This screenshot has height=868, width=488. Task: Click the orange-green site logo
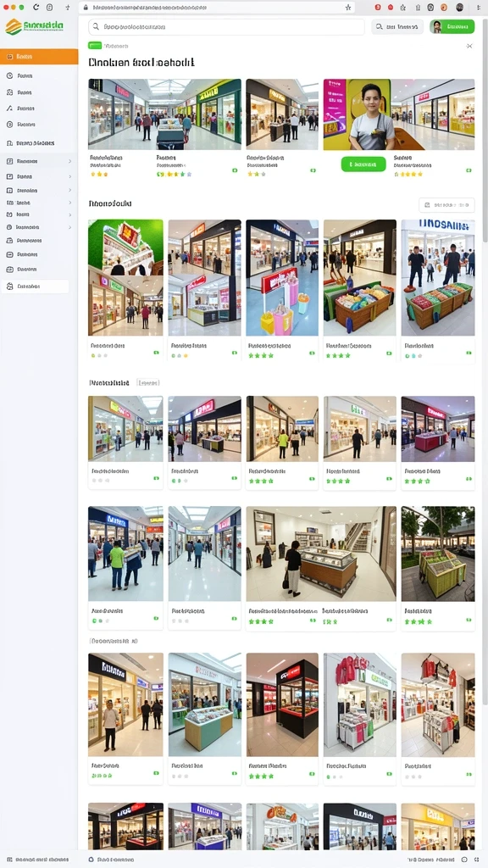point(34,26)
